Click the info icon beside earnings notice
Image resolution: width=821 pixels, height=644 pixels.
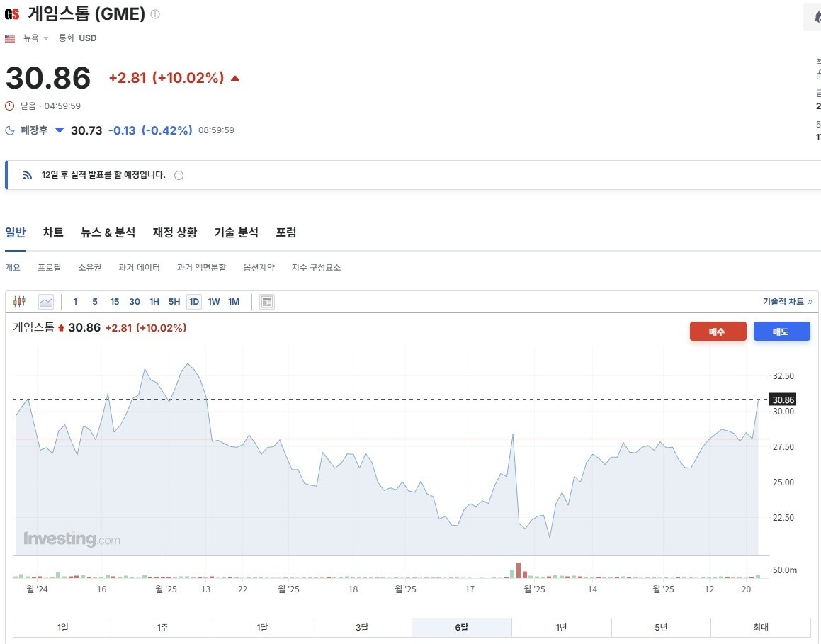point(179,176)
